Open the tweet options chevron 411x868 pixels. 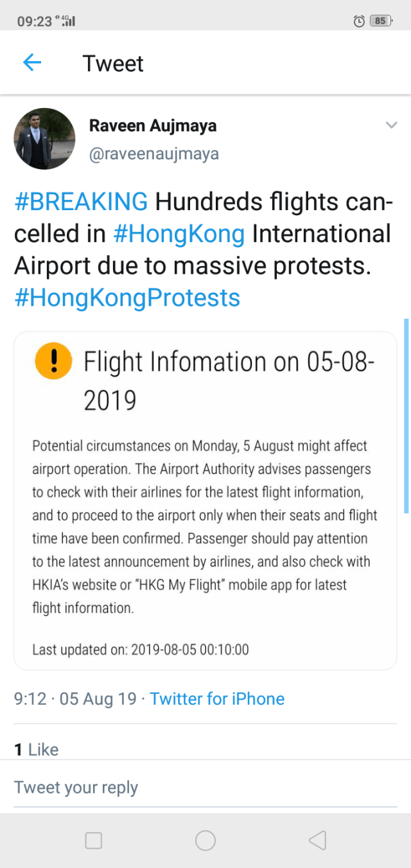point(391,125)
